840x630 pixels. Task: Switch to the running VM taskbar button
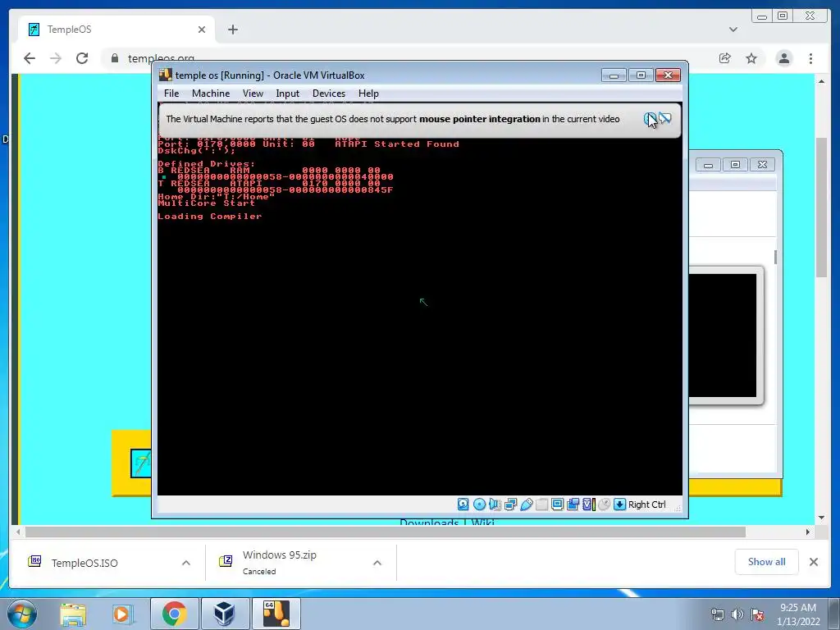click(276, 614)
